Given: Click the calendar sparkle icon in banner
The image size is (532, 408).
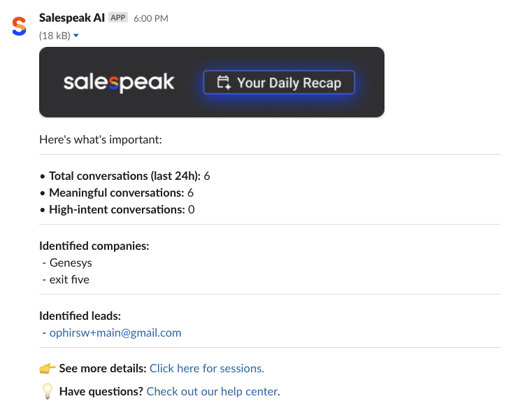Looking at the screenshot, I should click(224, 83).
